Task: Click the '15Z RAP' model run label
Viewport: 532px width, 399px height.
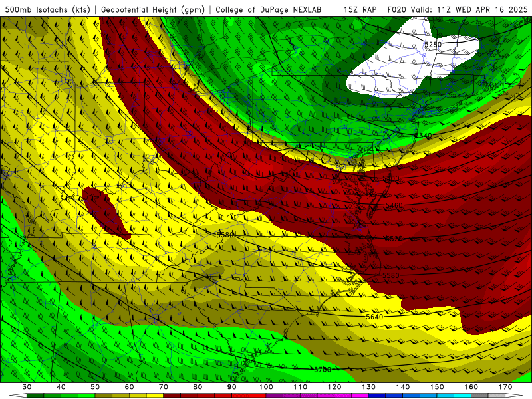Action: coord(360,10)
